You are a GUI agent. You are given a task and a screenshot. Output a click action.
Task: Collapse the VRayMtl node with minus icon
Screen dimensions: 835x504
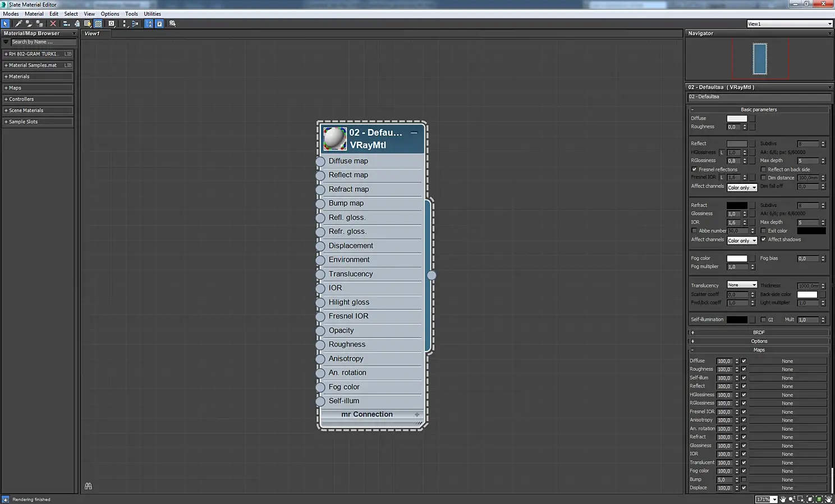pos(414,133)
